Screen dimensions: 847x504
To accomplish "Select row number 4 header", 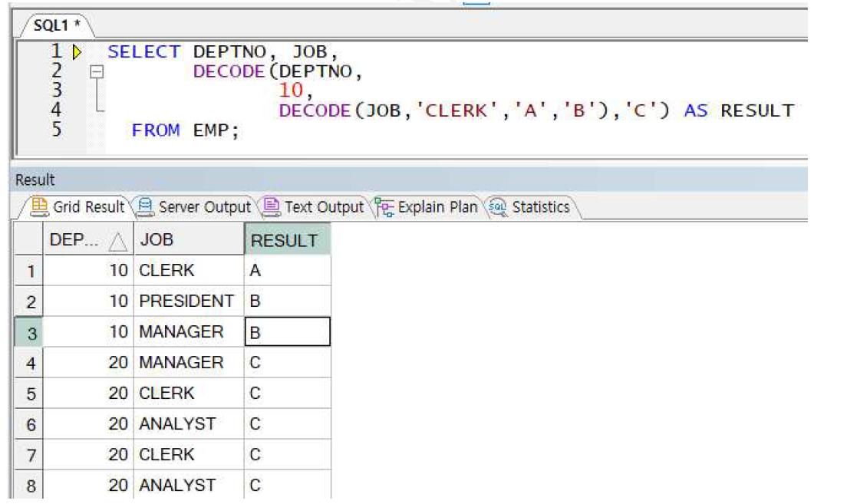I will pos(28,363).
